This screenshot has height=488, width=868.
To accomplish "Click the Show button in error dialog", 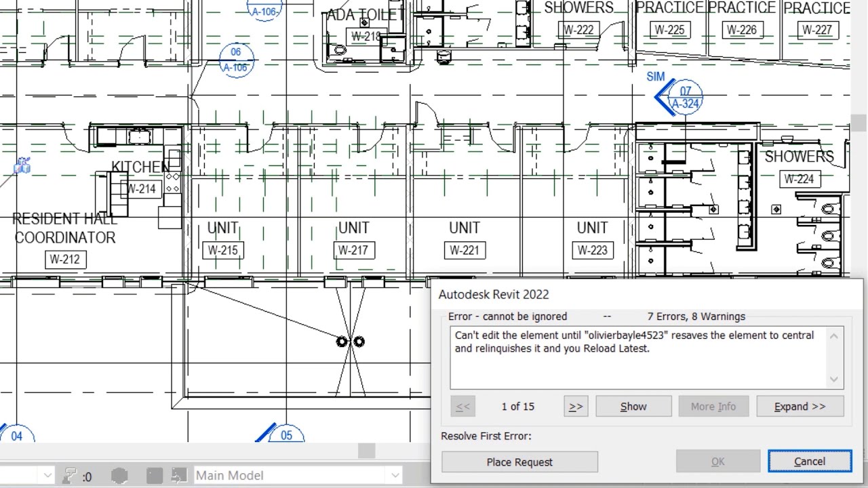I will [x=633, y=407].
